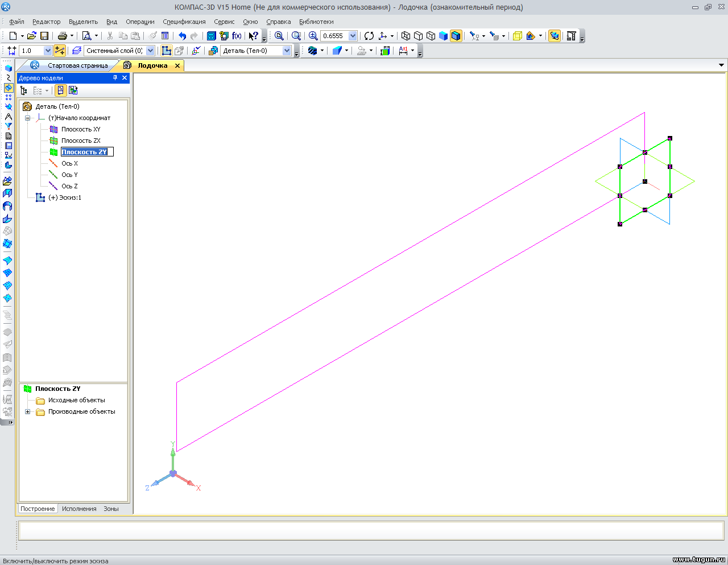Toggle the highlighted orthogonal drawing button

[x=60, y=51]
